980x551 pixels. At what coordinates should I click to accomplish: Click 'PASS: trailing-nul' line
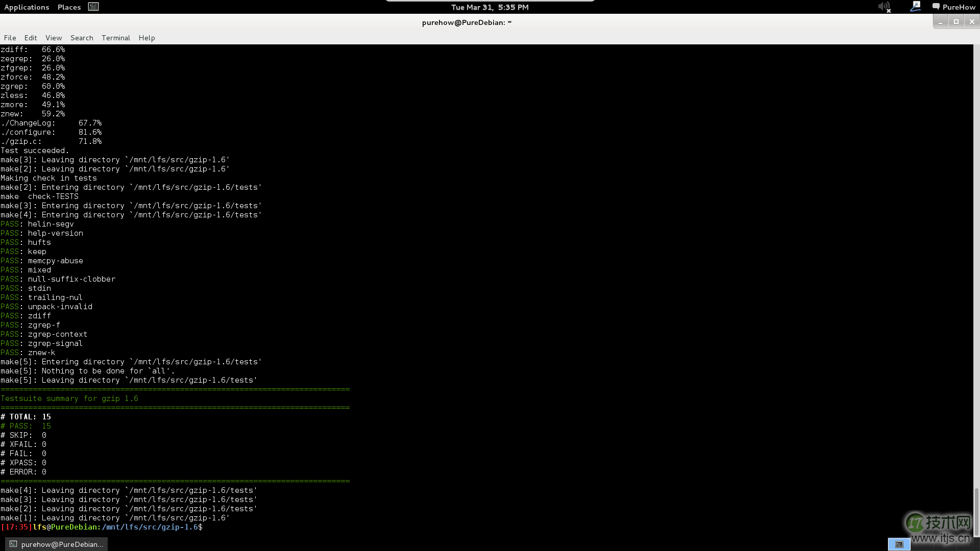click(42, 297)
